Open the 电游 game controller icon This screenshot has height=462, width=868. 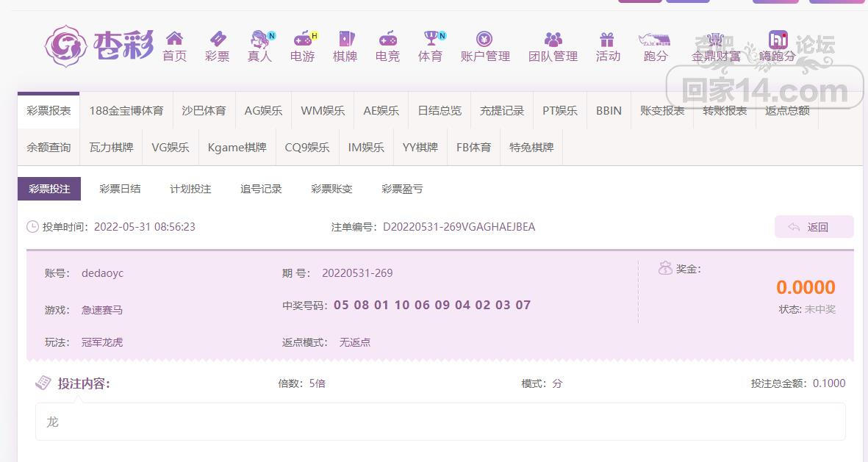click(302, 39)
